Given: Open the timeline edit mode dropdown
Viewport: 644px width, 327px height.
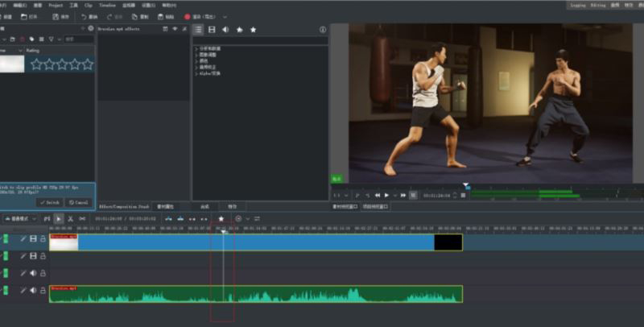Looking at the screenshot, I should [19, 219].
